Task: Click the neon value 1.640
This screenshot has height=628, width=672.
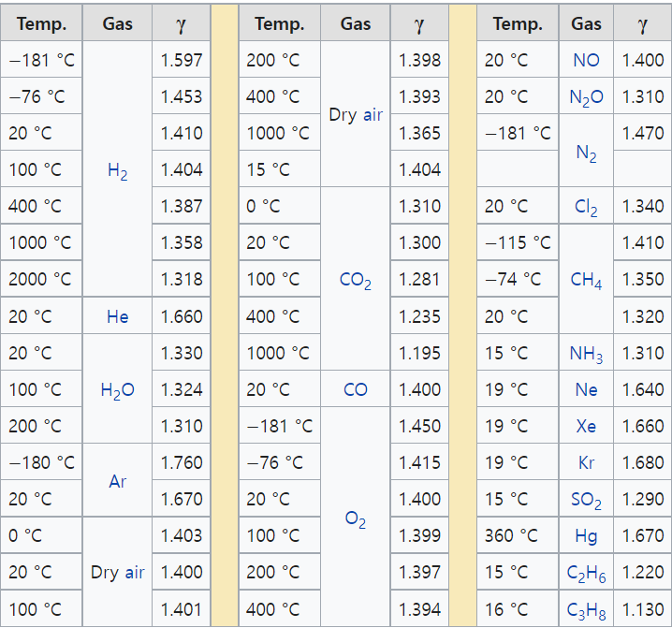Action: click(x=642, y=389)
